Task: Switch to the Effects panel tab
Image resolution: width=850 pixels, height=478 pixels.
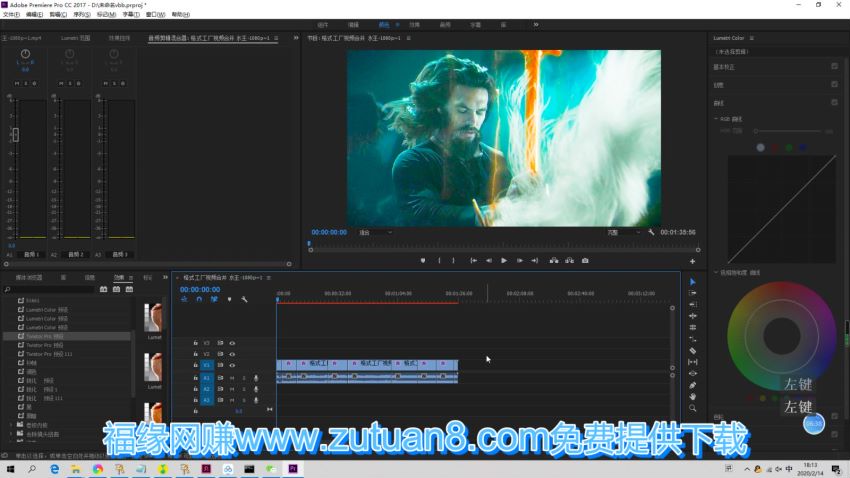Action: click(x=119, y=277)
